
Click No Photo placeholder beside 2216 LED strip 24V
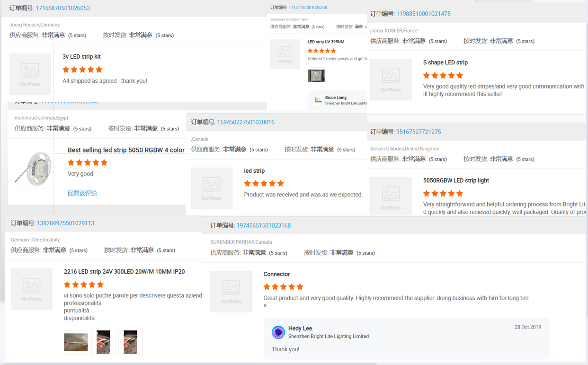(32, 289)
